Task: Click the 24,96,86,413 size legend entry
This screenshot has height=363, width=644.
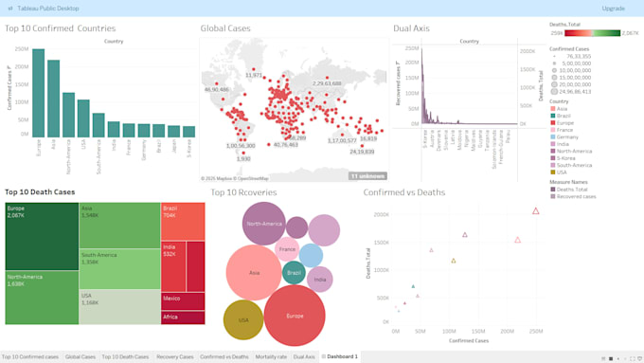Action: pyautogui.click(x=571, y=92)
